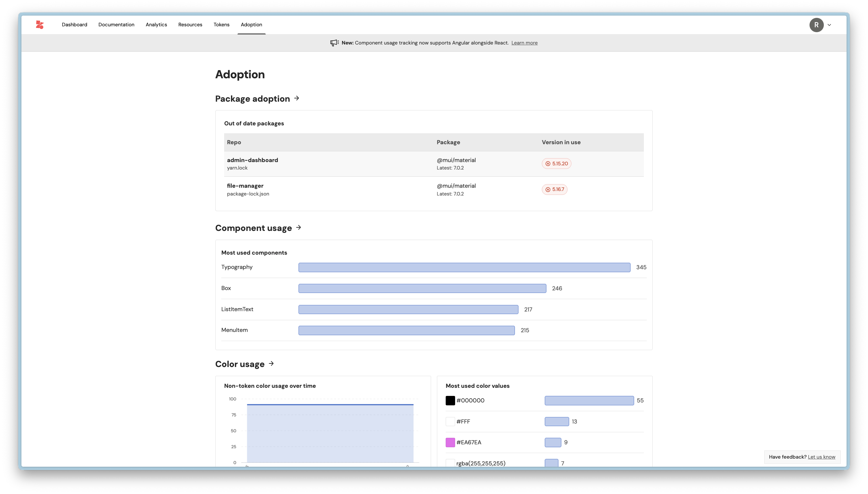The image size is (868, 494).
Task: Click the arrow next to Component usage
Action: (299, 228)
